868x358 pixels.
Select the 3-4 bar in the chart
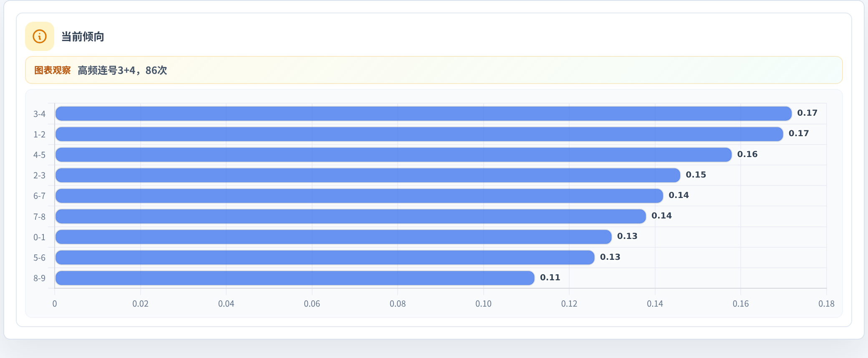tap(424, 114)
